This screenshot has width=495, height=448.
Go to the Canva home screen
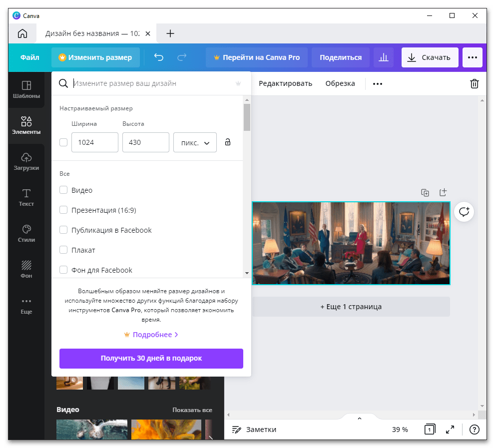point(22,33)
